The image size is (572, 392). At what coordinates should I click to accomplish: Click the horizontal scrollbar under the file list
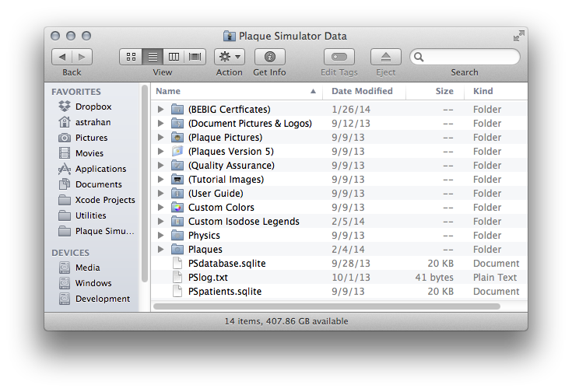tap(327, 306)
